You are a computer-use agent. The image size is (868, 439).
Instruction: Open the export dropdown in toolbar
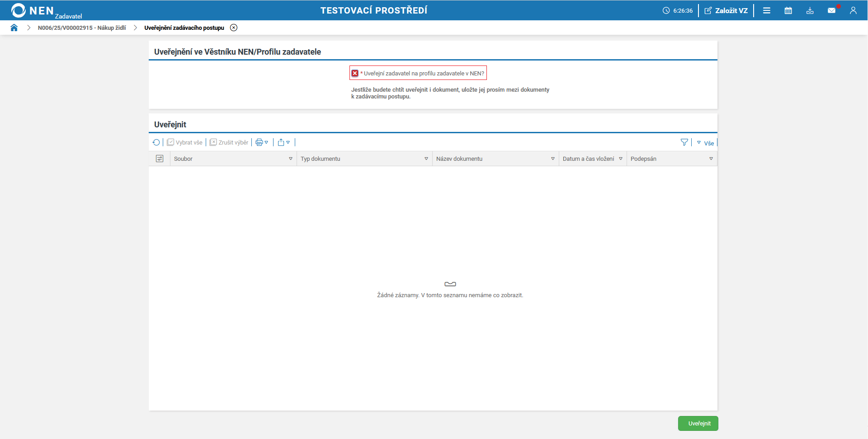tap(284, 142)
